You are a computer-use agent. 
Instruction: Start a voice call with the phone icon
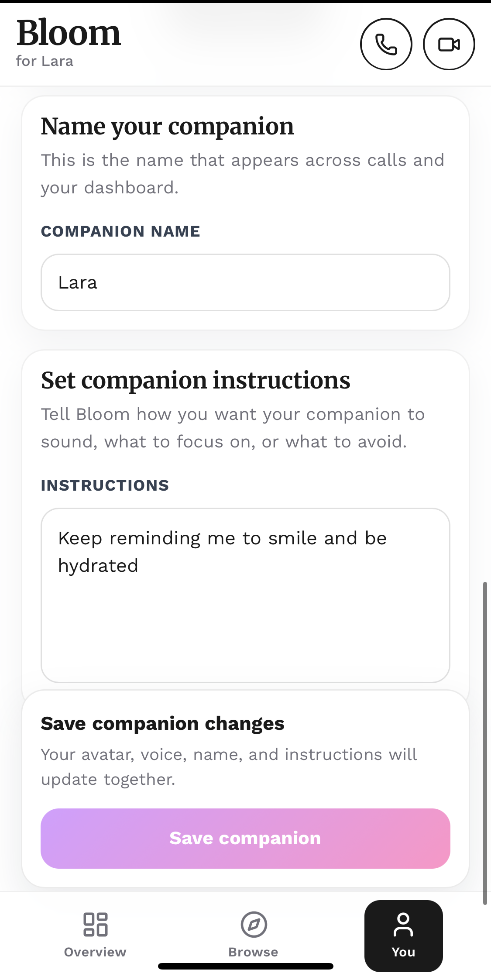click(386, 44)
